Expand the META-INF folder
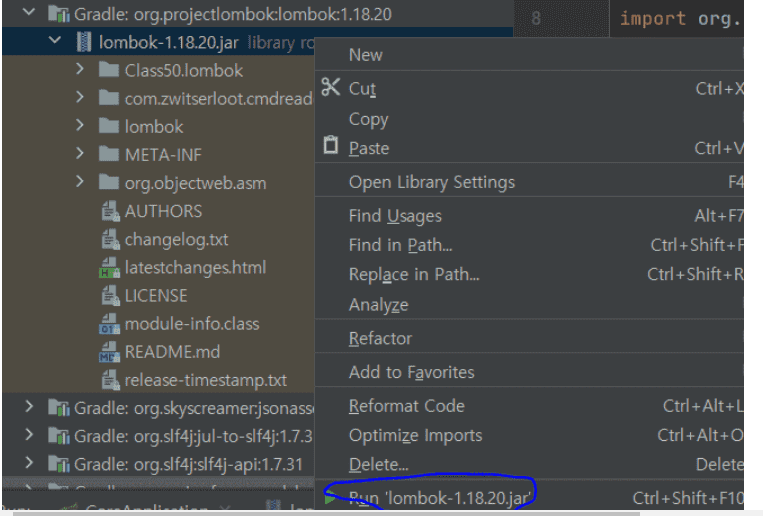 tap(80, 154)
